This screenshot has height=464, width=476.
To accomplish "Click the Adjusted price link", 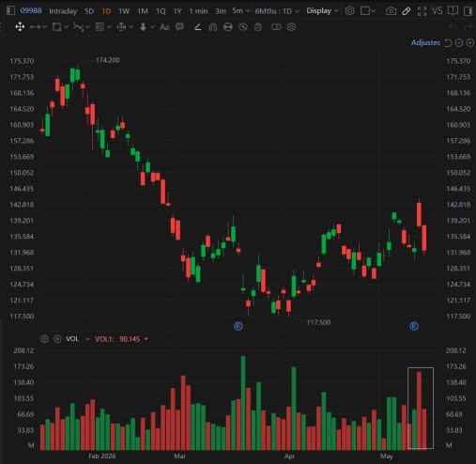I will (x=425, y=42).
